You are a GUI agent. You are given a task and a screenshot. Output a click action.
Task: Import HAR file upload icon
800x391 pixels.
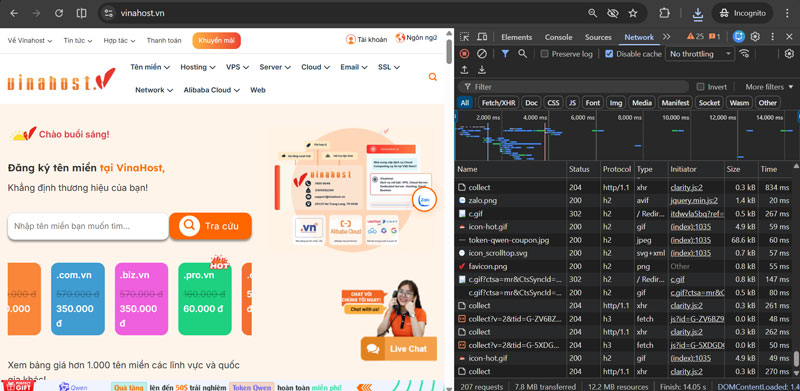tap(464, 69)
